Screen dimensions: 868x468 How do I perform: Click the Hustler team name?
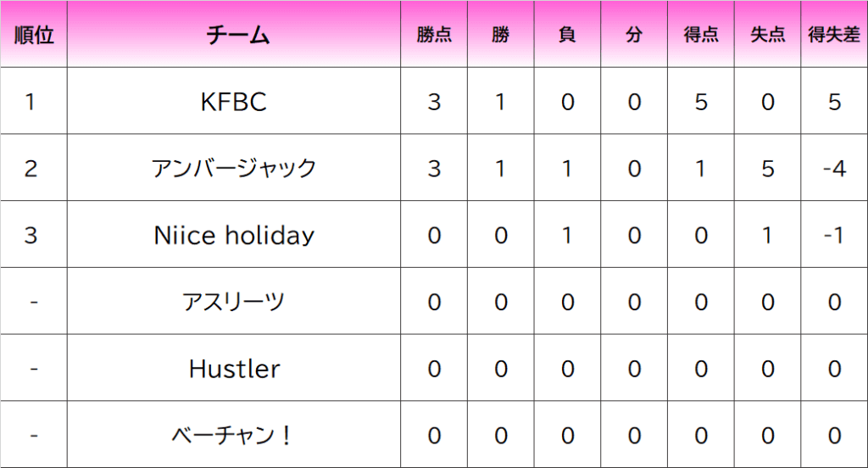[x=234, y=369]
